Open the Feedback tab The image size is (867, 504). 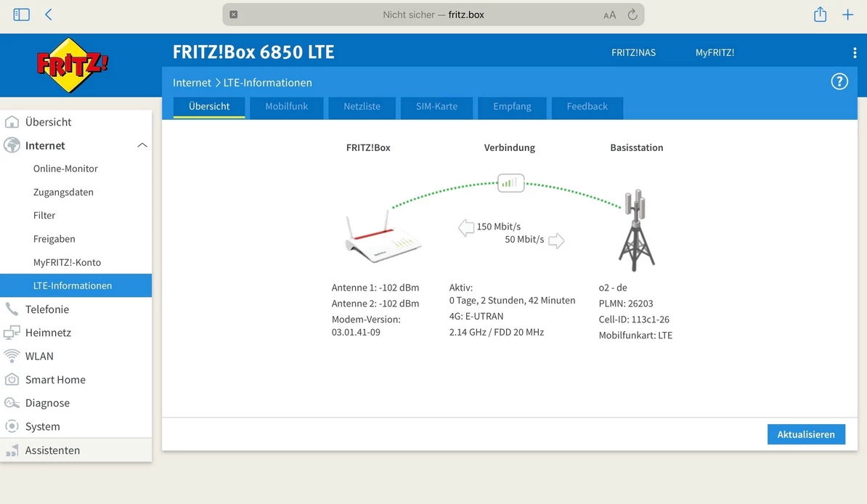pos(587,107)
